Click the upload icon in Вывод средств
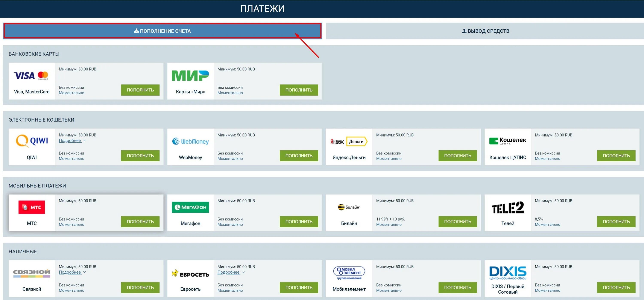This screenshot has height=300, width=644. (x=464, y=31)
